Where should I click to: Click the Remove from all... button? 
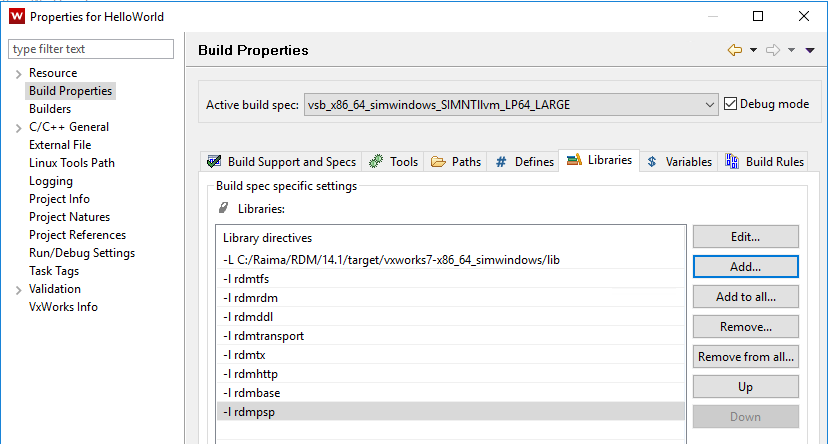click(x=746, y=357)
